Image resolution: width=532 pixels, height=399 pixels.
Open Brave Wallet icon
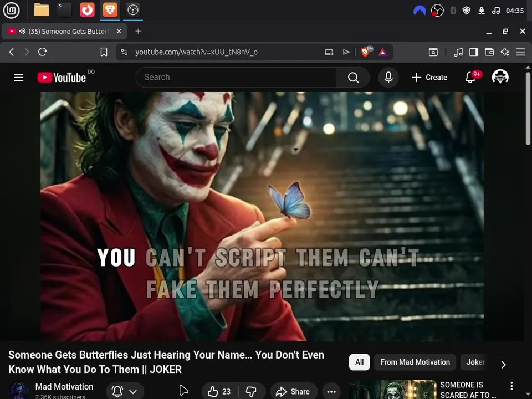(489, 52)
